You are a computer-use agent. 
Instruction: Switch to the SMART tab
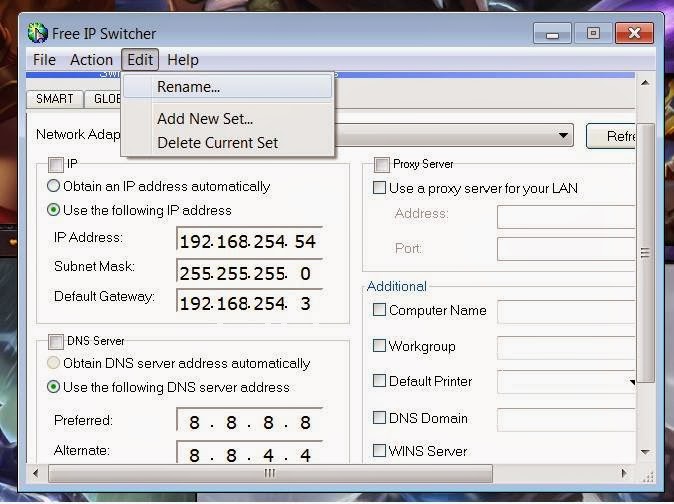pos(55,99)
